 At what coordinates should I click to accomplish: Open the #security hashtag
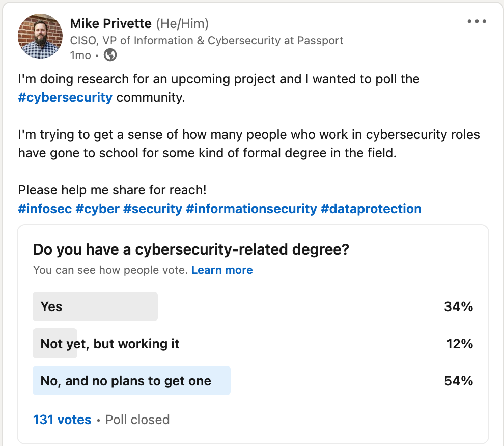click(152, 209)
